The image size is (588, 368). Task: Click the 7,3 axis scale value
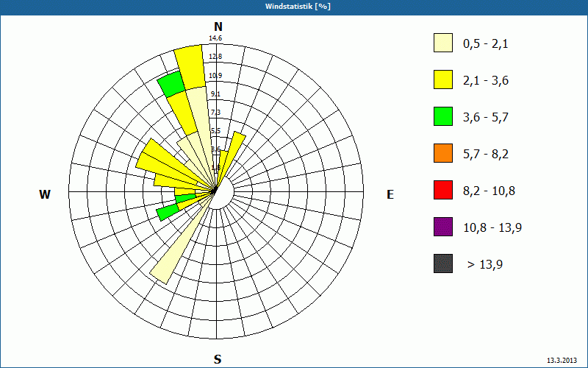(x=215, y=113)
